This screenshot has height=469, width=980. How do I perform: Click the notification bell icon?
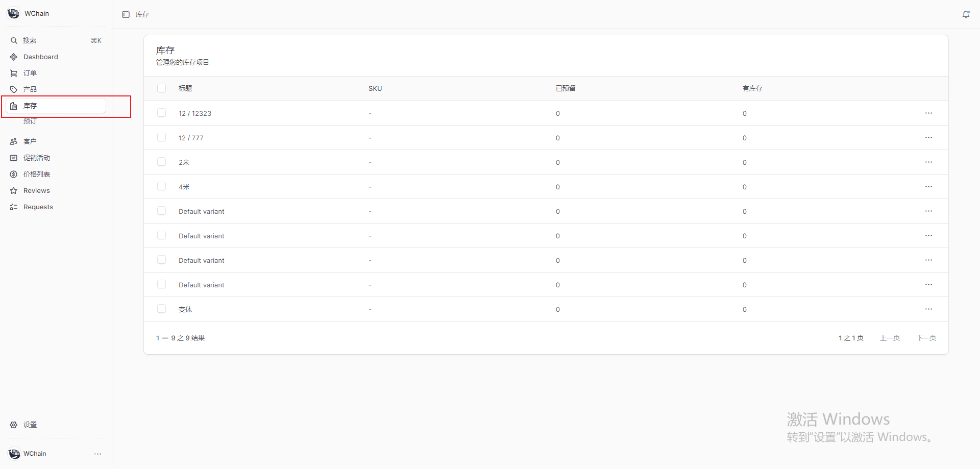[966, 14]
